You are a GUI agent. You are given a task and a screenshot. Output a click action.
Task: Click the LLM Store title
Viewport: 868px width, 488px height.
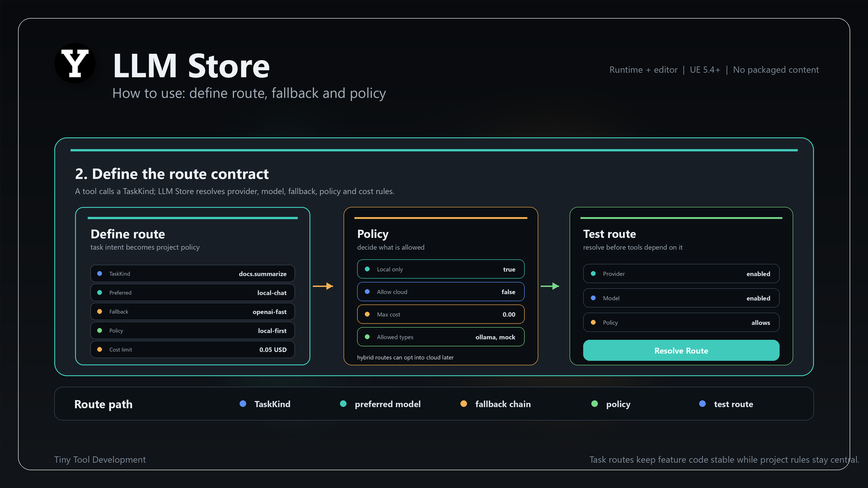point(191,66)
